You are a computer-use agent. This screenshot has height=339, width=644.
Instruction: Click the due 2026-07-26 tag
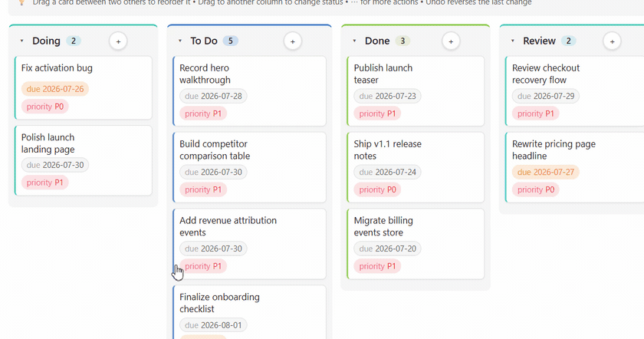[x=55, y=89]
